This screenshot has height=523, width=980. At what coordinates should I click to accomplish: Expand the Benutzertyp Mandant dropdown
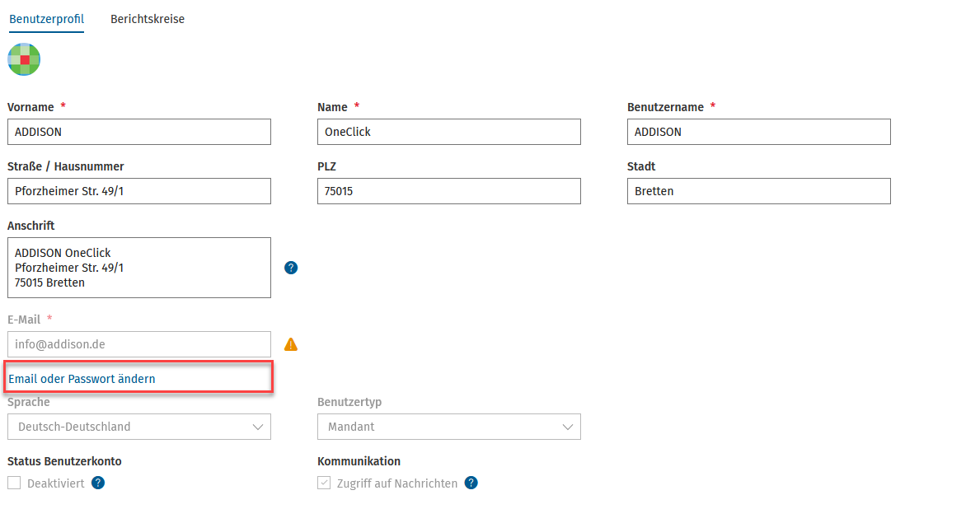[x=448, y=427]
